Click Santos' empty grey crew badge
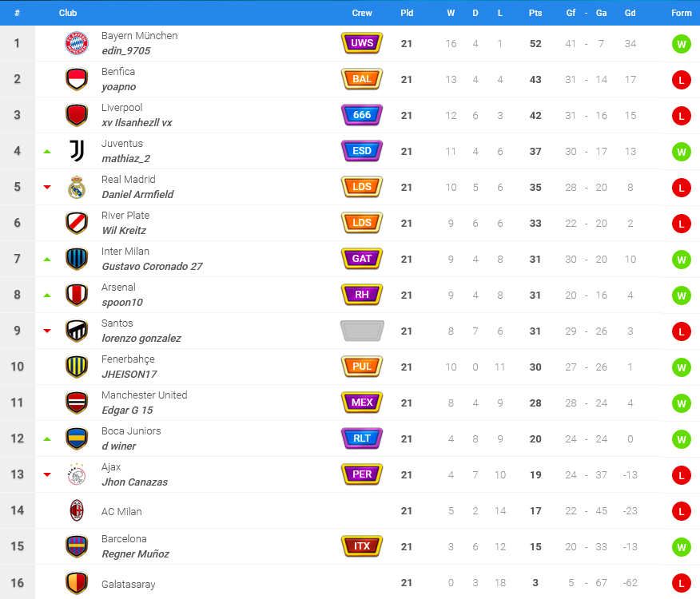 tap(362, 331)
